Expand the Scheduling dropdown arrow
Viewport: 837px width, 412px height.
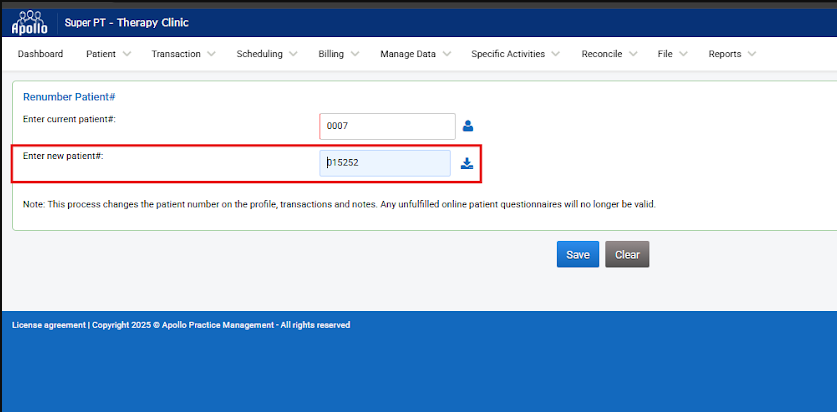[292, 54]
